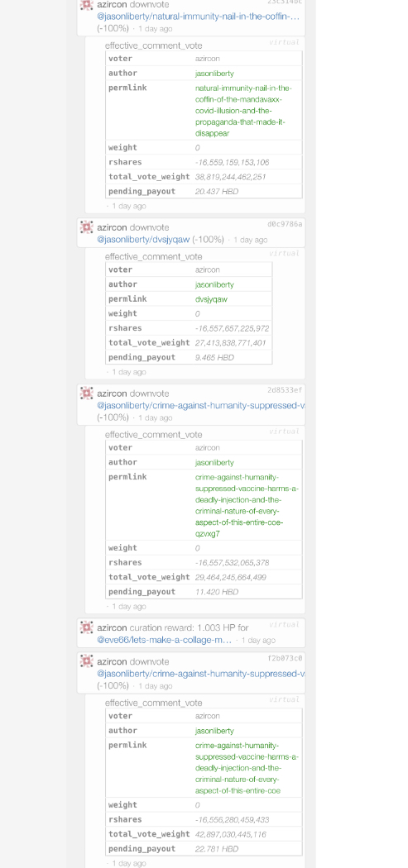Click crime-against-humanity permlink ending qzvxg7
This screenshot has height=868, width=408.
click(x=247, y=505)
